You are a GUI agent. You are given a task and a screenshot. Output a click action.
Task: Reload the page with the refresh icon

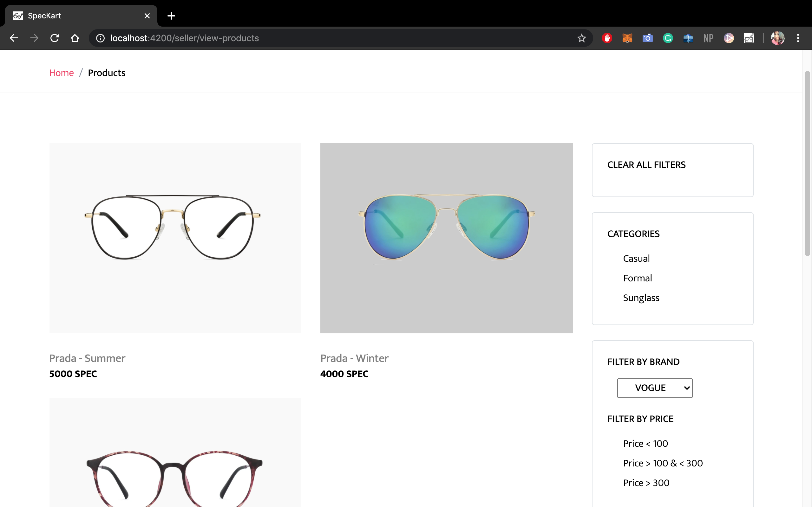[54, 38]
